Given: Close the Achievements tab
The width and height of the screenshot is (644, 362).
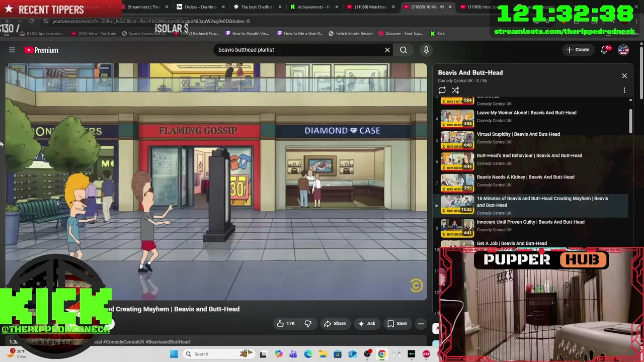Looking at the screenshot, I should pyautogui.click(x=337, y=7).
